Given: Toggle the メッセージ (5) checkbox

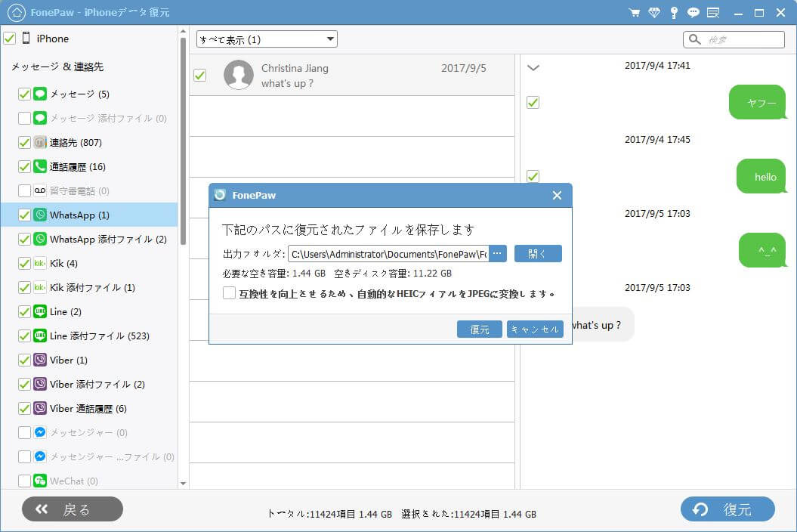Looking at the screenshot, I should point(24,94).
